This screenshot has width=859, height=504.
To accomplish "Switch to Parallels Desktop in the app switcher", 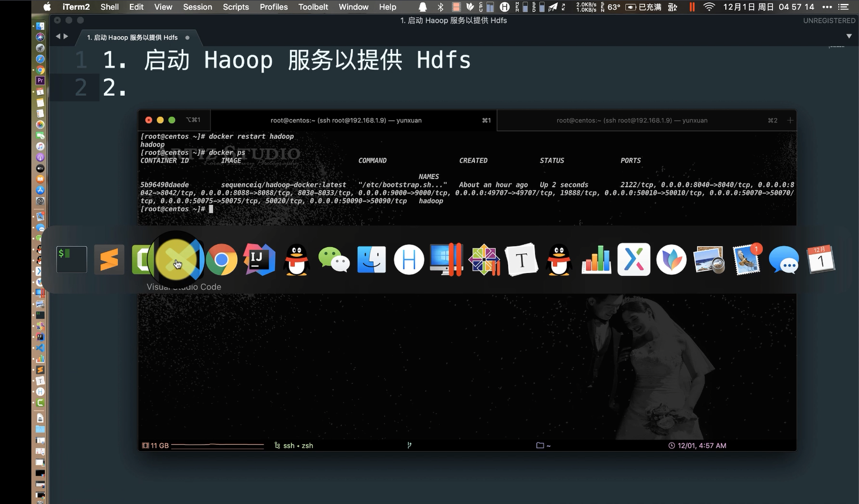I will pyautogui.click(x=447, y=260).
